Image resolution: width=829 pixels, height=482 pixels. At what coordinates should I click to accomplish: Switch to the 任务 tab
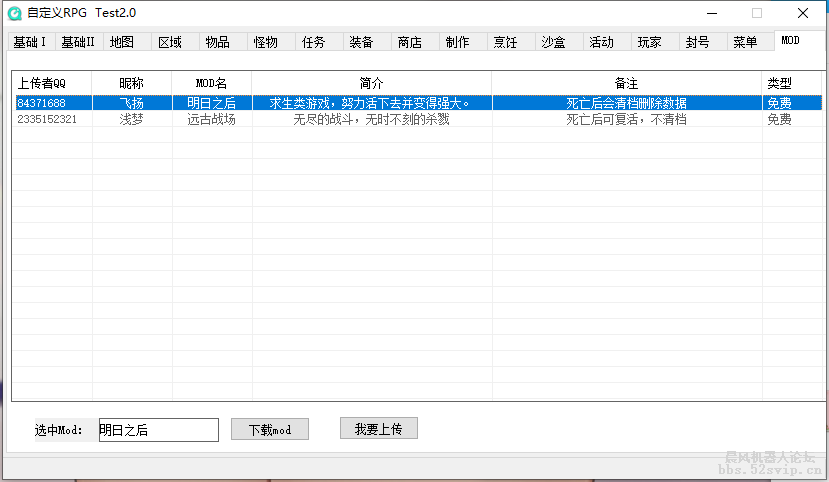coord(319,42)
